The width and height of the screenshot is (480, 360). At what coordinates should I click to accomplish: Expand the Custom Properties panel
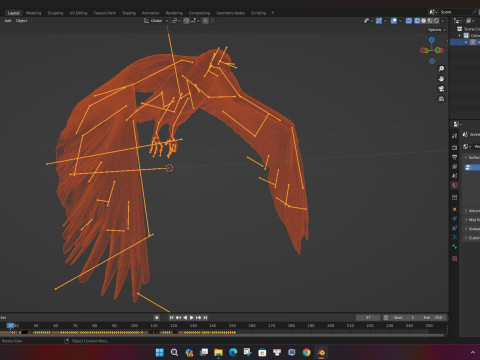[x=472, y=238]
